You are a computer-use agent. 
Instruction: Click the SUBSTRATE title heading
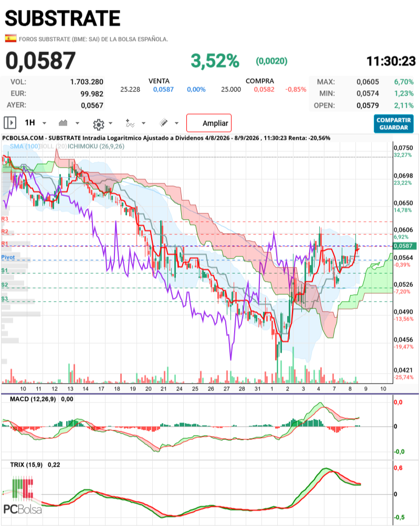(62, 18)
